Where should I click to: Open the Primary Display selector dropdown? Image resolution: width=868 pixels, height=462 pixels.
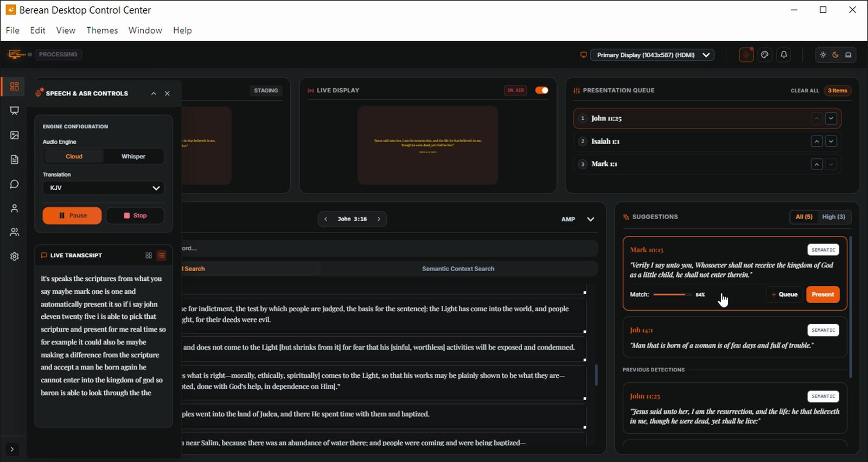click(x=652, y=55)
